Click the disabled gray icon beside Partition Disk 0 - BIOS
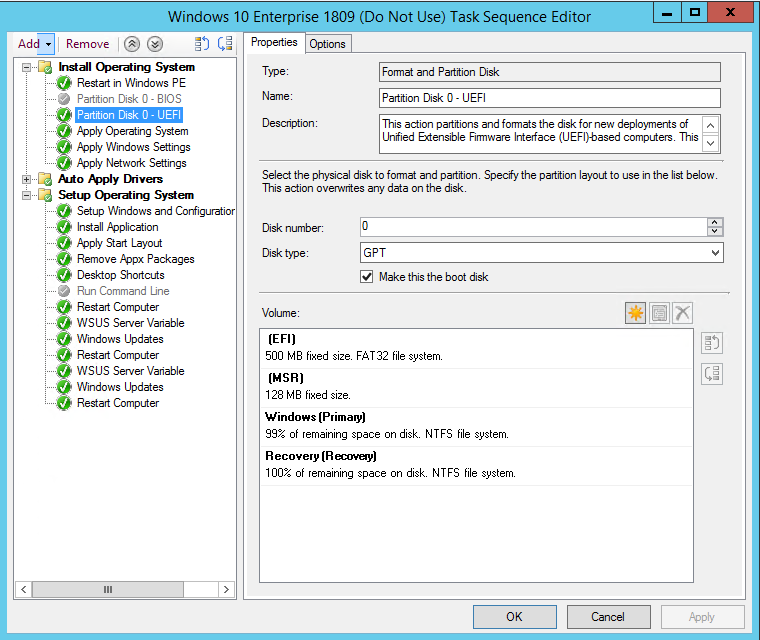Viewport: 760px width, 640px height. pos(64,99)
